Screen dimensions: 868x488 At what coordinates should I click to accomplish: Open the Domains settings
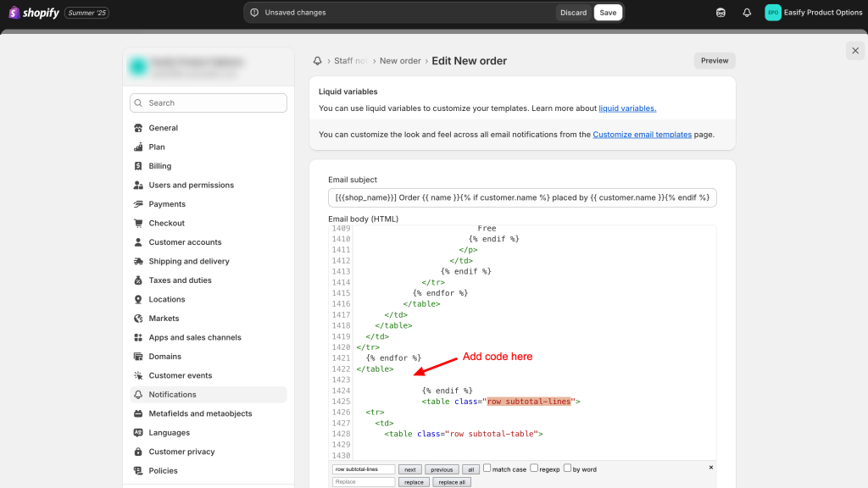pyautogui.click(x=209, y=357)
